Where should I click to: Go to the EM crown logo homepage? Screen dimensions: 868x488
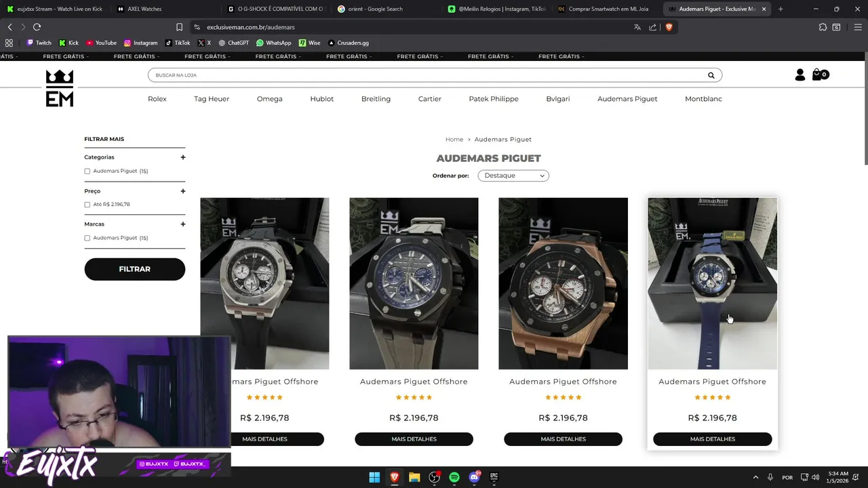click(x=60, y=88)
